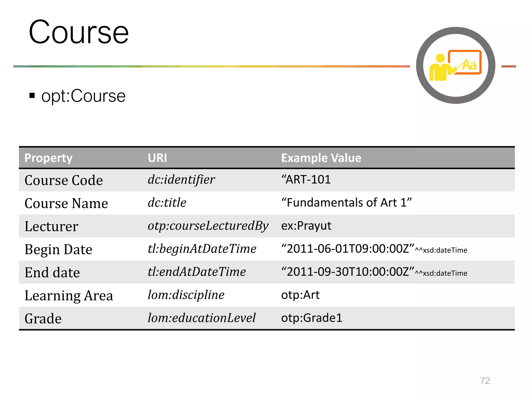Select the 'lom:discipline' URI cell
This screenshot has height=399, width=532.
(186, 295)
